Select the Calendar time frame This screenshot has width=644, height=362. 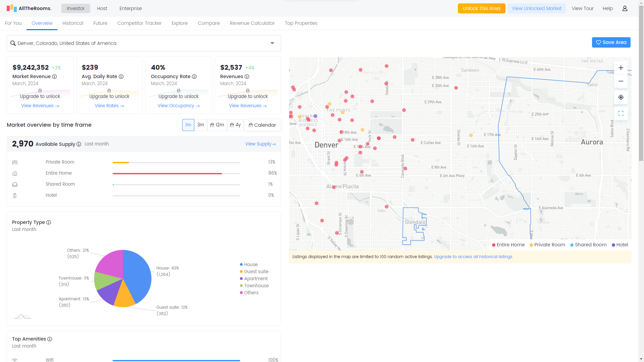(262, 125)
